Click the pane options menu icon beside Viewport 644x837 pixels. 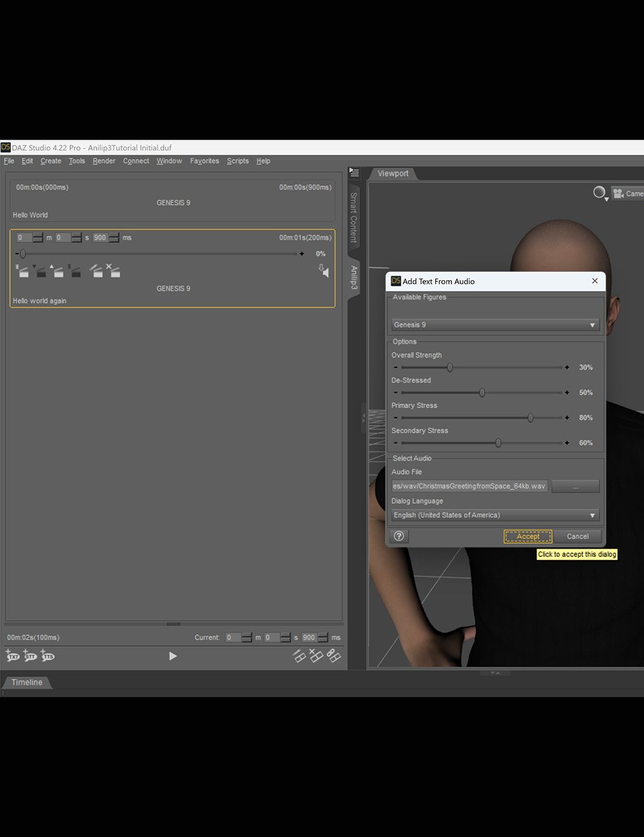354,173
